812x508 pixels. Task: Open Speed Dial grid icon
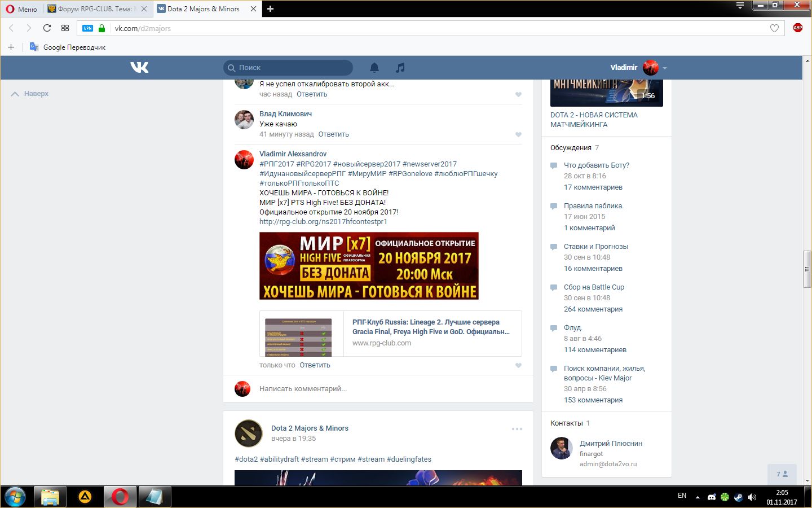coord(65,28)
